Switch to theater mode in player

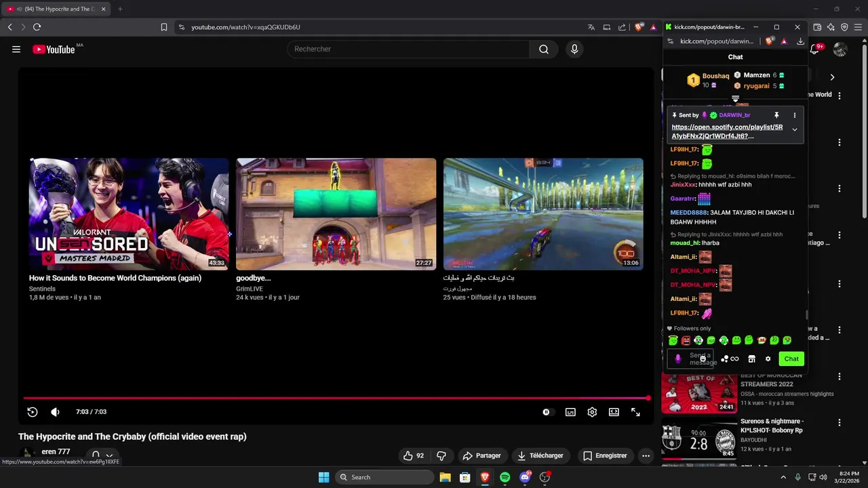(x=614, y=412)
